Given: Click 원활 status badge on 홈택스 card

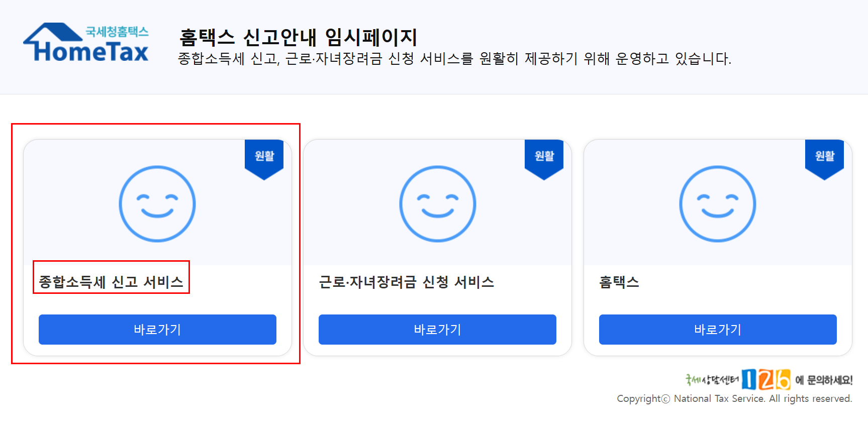Looking at the screenshot, I should pos(825,159).
